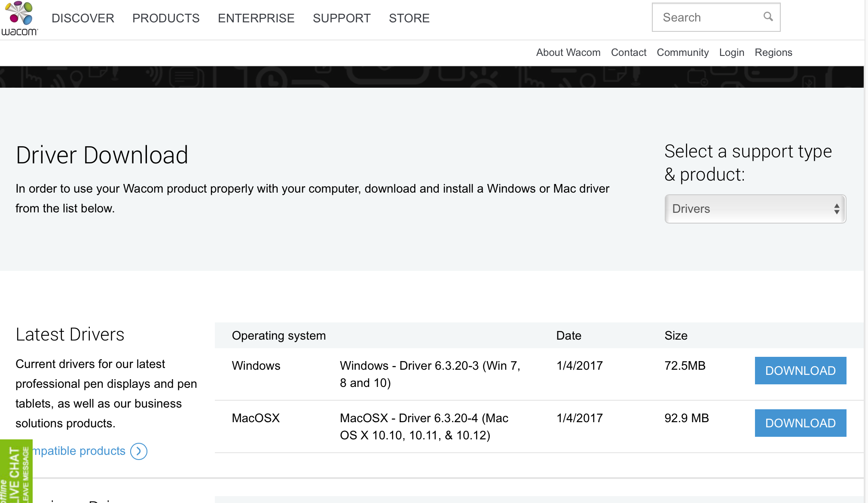Open the STORE navigation tab
Image resolution: width=868 pixels, height=503 pixels.
tap(409, 18)
